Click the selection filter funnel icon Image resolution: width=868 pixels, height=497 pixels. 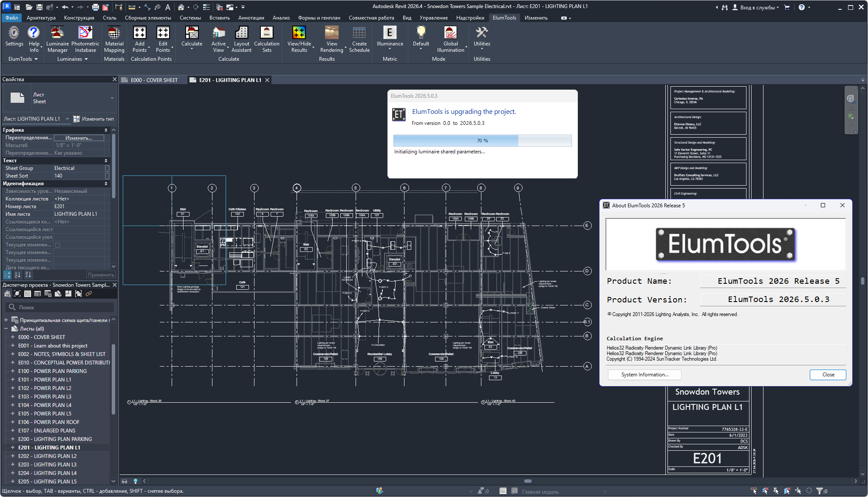pyautogui.click(x=820, y=491)
